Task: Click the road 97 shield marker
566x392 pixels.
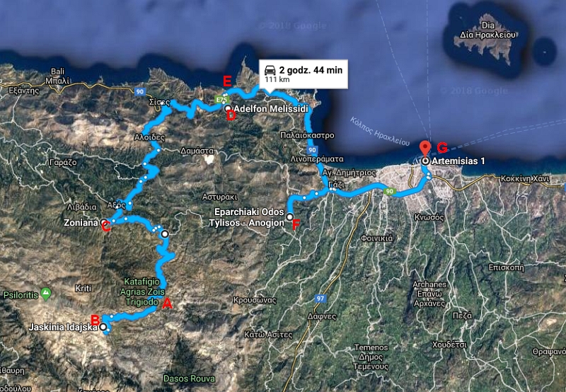Action: tap(320, 299)
